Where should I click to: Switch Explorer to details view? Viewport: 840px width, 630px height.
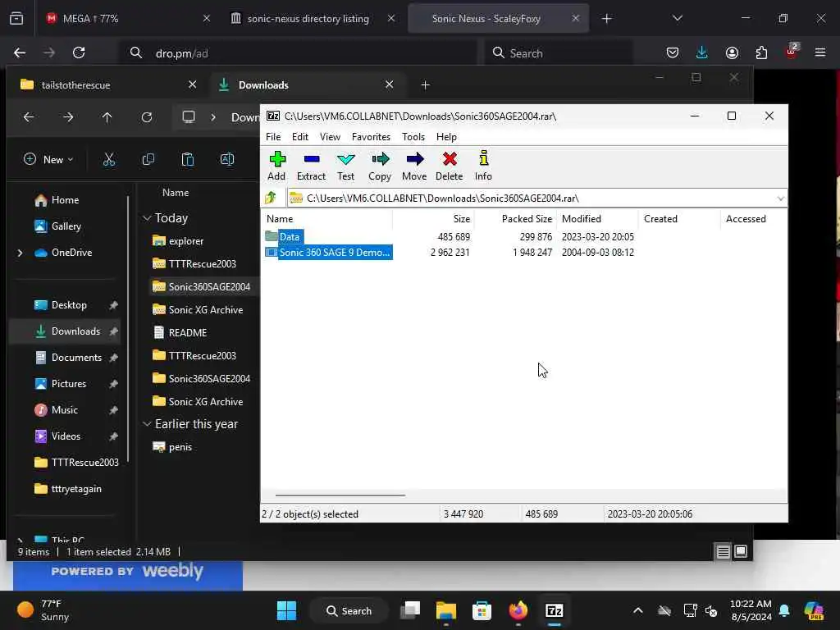pos(723,552)
